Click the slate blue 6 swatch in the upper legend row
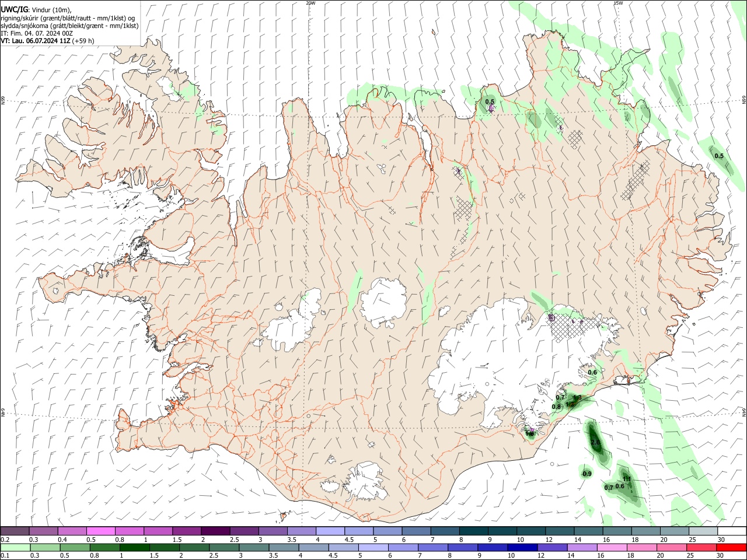 tap(417, 531)
